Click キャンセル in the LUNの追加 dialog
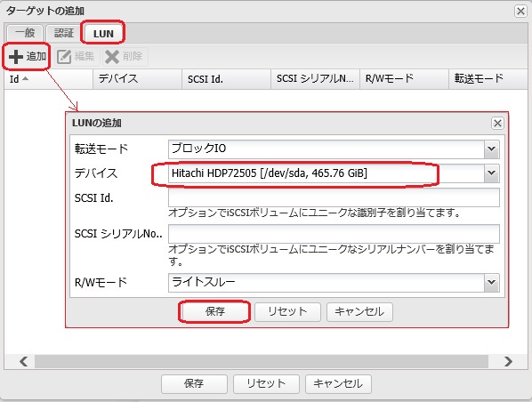Viewport: 532px width, 402px height. 359,311
